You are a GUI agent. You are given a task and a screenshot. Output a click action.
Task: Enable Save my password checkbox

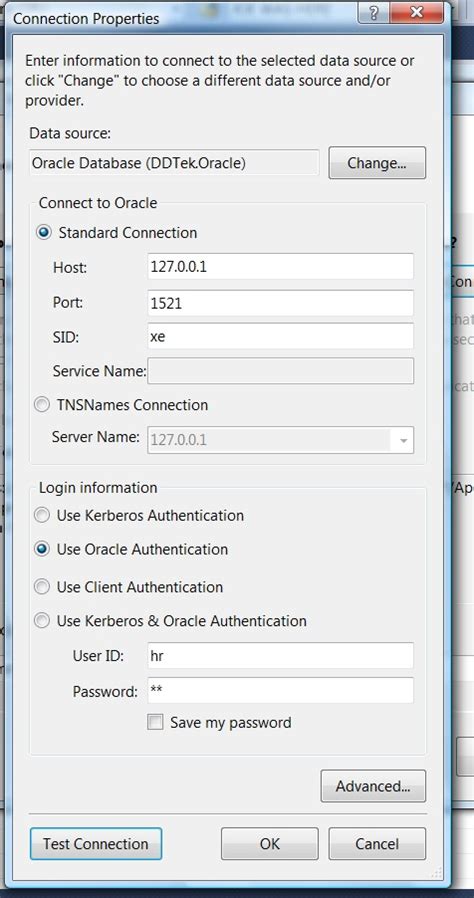(x=155, y=722)
